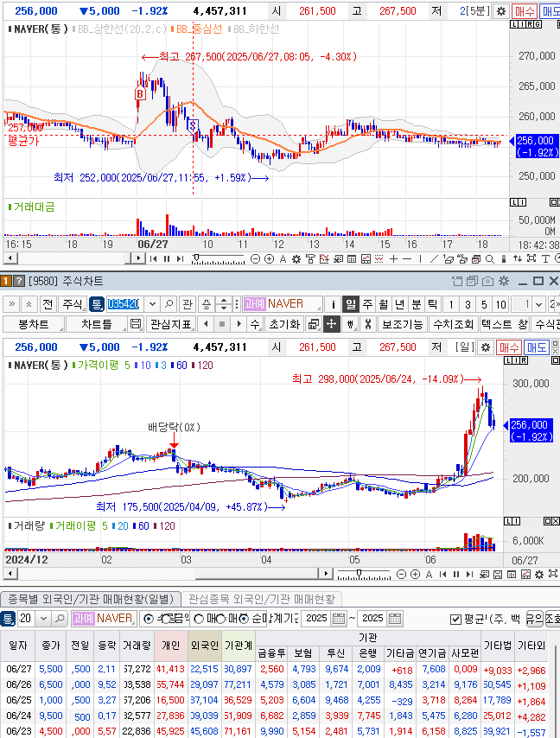560x738 pixels.
Task: Zoom in using the plus circle in upper chart toolbar
Action: coord(269,259)
